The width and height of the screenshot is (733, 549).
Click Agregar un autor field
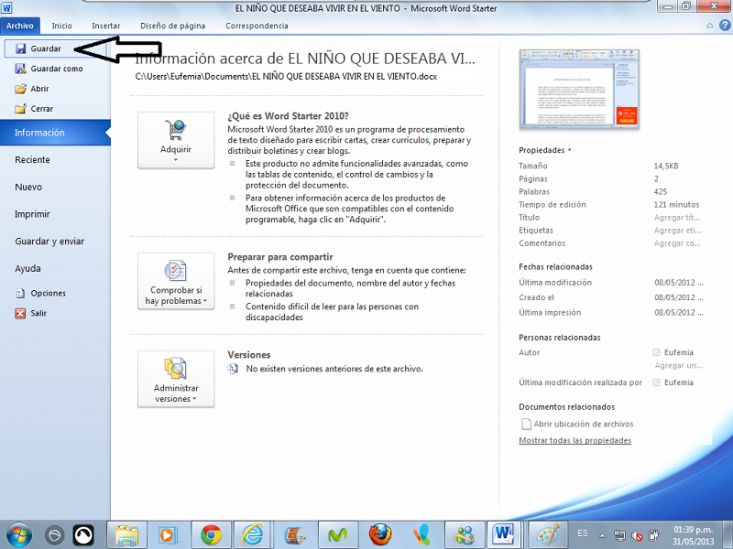(679, 366)
